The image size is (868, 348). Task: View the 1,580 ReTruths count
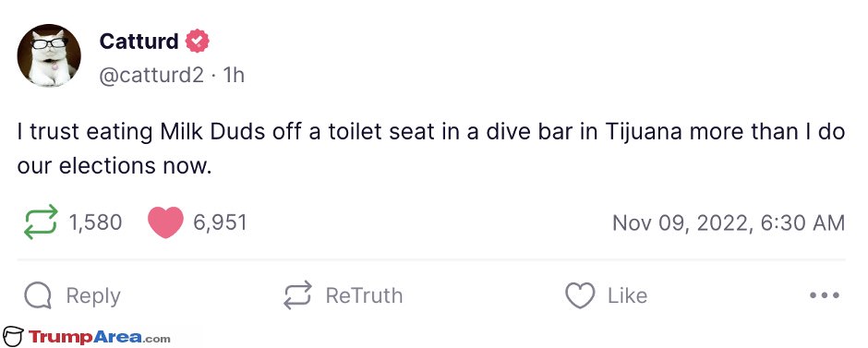95,222
